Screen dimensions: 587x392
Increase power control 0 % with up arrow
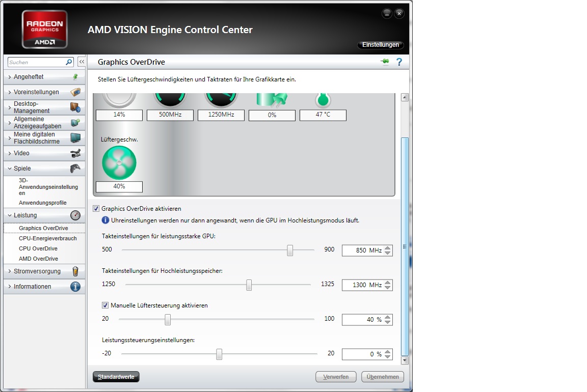tap(387, 352)
